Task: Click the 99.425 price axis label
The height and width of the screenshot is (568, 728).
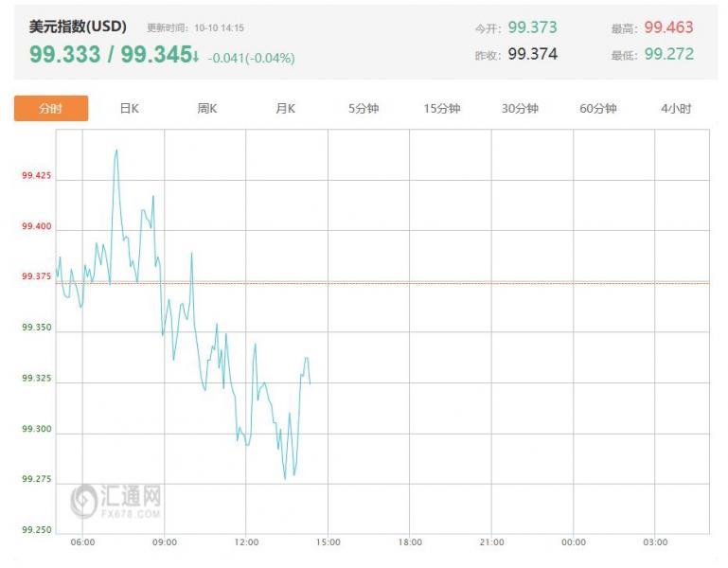Action: click(36, 176)
